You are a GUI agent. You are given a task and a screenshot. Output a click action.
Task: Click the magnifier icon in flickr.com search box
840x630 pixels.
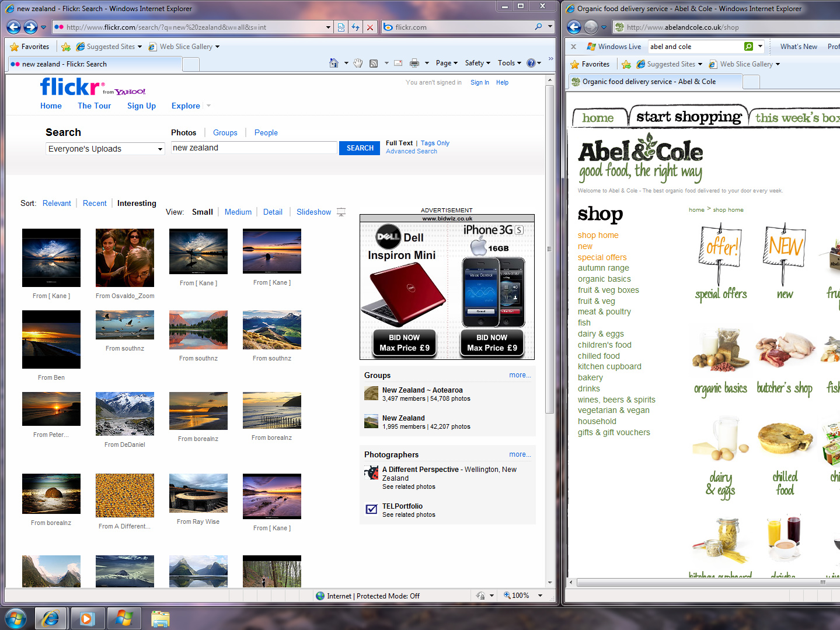pyautogui.click(x=538, y=27)
